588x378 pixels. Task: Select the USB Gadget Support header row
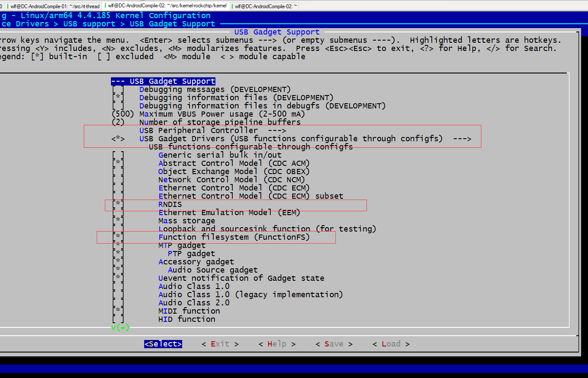pos(163,81)
